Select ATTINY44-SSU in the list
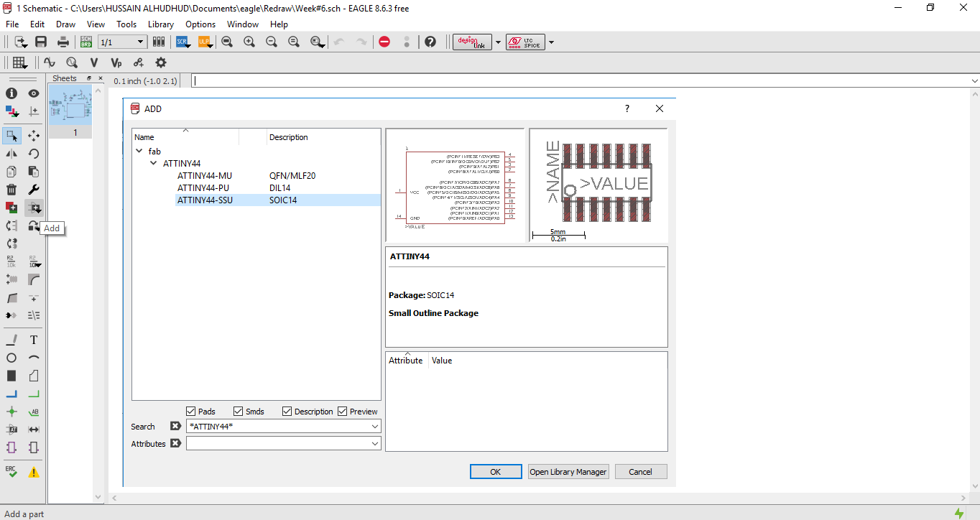This screenshot has height=520, width=980. click(205, 200)
